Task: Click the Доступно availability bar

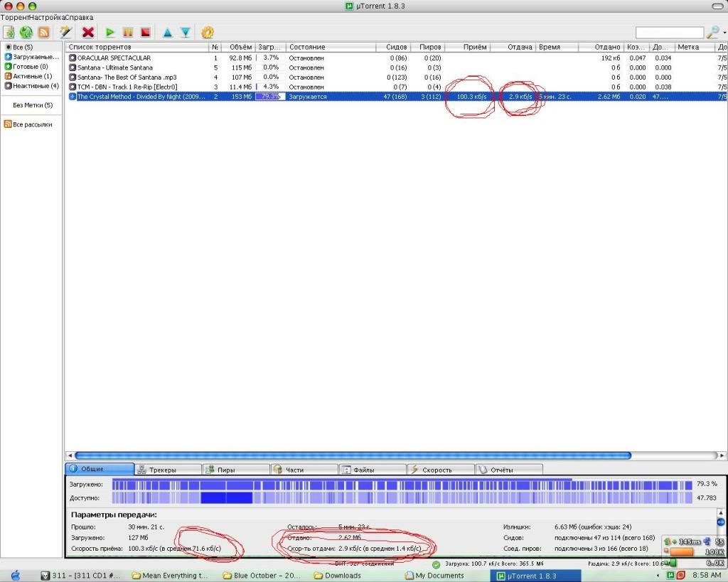Action: (402, 498)
